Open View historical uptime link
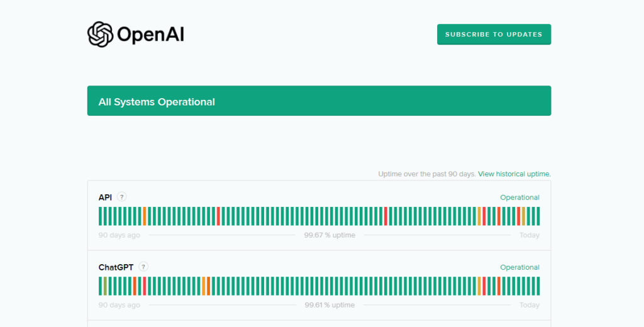644x327 pixels. (x=514, y=174)
